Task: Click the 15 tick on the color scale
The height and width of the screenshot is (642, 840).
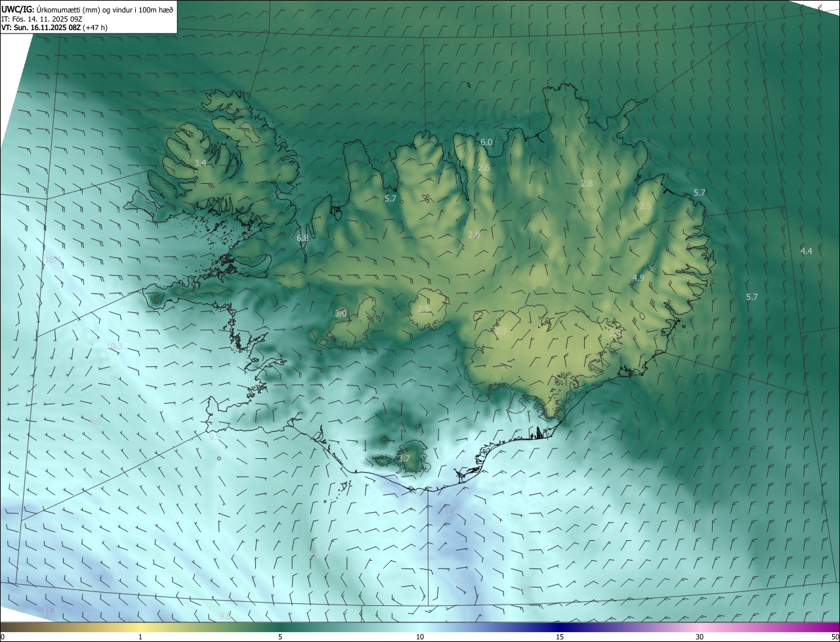Action: coord(560,637)
